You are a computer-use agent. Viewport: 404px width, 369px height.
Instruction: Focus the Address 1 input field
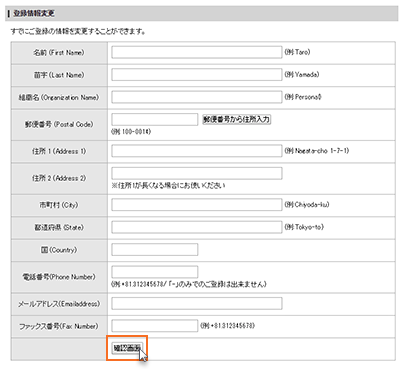click(x=197, y=151)
